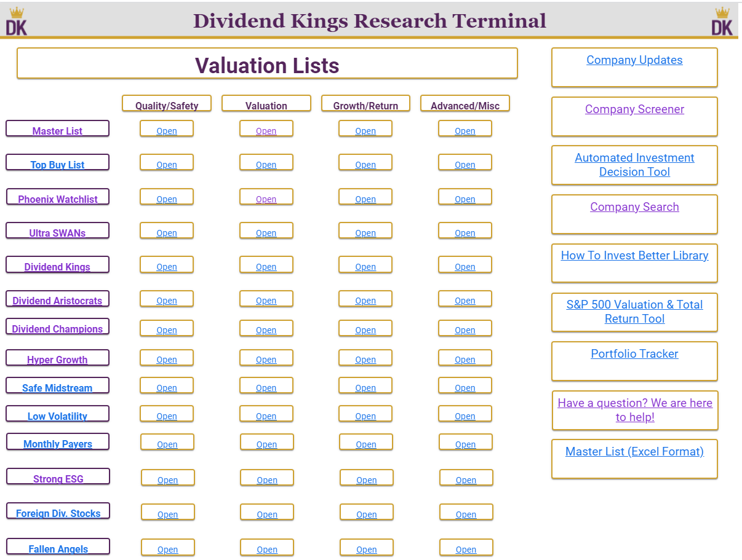
Task: Open Strong ESG Advanced/Misc sheet
Action: pyautogui.click(x=466, y=480)
